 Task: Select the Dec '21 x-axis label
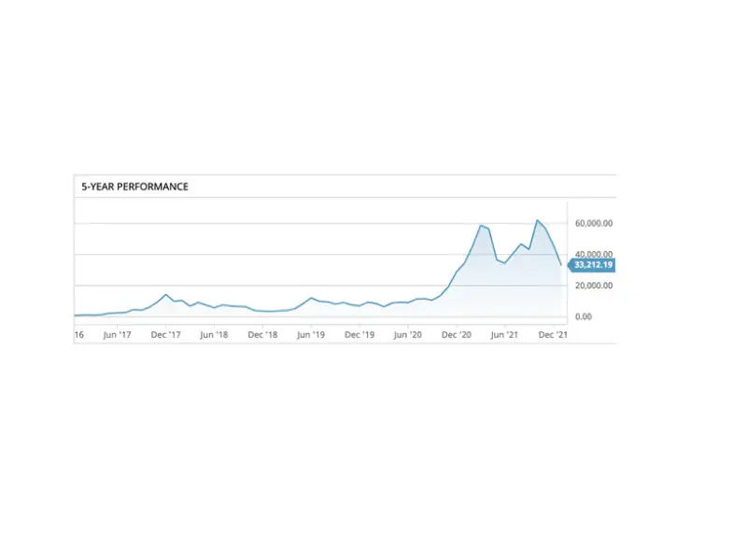pos(554,334)
